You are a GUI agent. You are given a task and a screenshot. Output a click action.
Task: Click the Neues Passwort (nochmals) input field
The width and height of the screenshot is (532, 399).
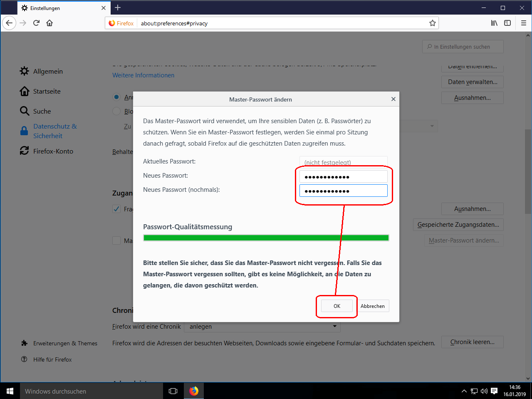pos(343,191)
